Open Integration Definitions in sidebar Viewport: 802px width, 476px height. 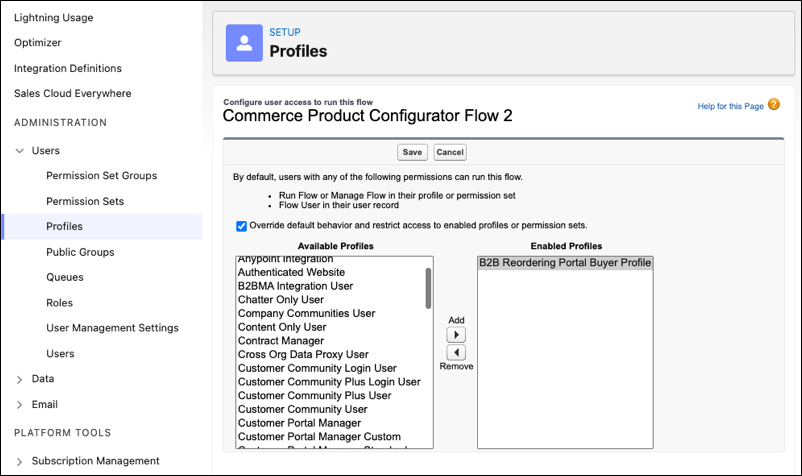click(68, 68)
